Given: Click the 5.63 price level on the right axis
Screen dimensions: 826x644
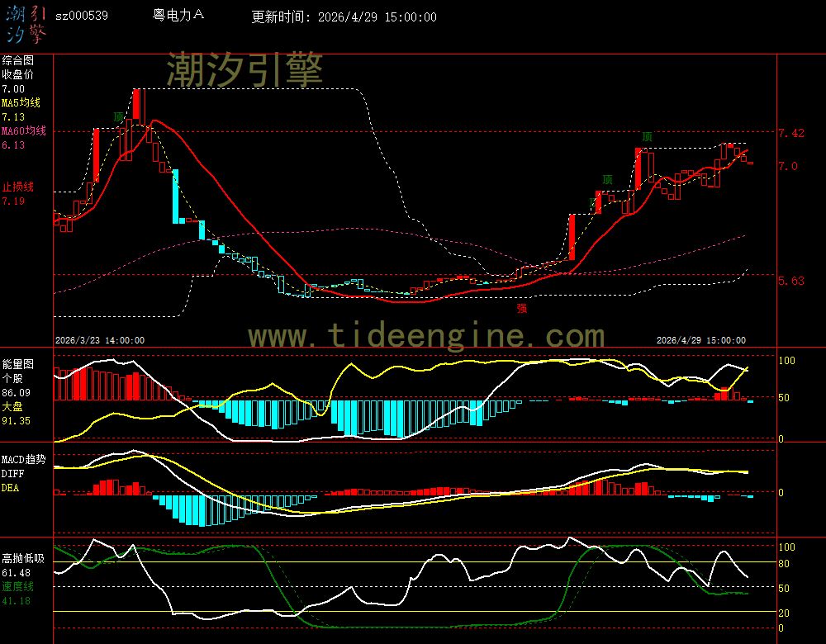Looking at the screenshot, I should tap(790, 281).
